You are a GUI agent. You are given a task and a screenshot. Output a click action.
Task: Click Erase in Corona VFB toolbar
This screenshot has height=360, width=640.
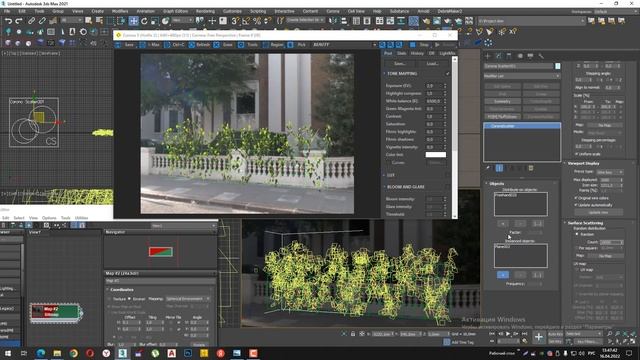tap(224, 44)
